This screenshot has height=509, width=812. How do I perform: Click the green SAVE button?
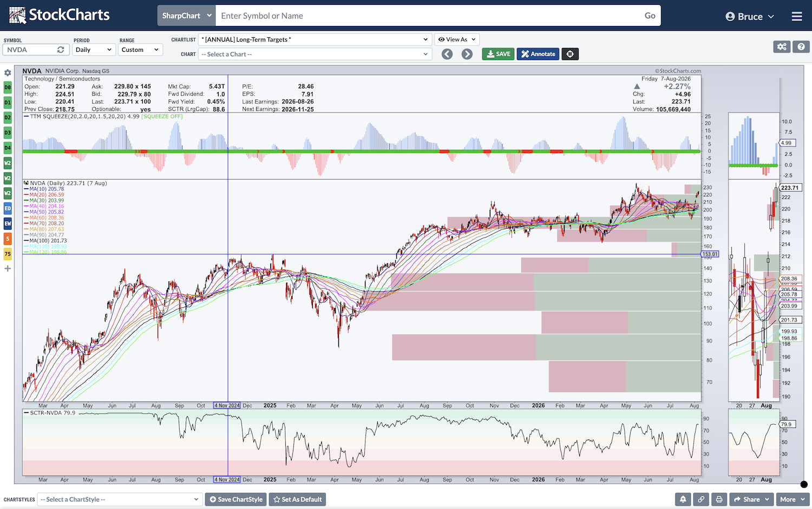point(499,54)
